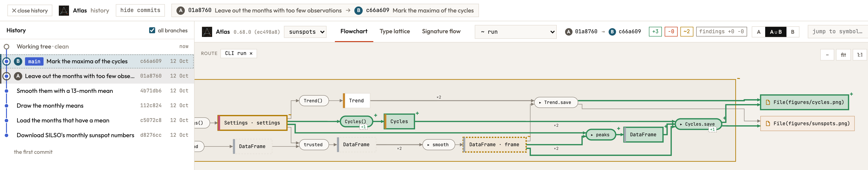Image resolution: width=868 pixels, height=170 pixels.
Task: Click the Working tree graph node circle
Action: 6,47
